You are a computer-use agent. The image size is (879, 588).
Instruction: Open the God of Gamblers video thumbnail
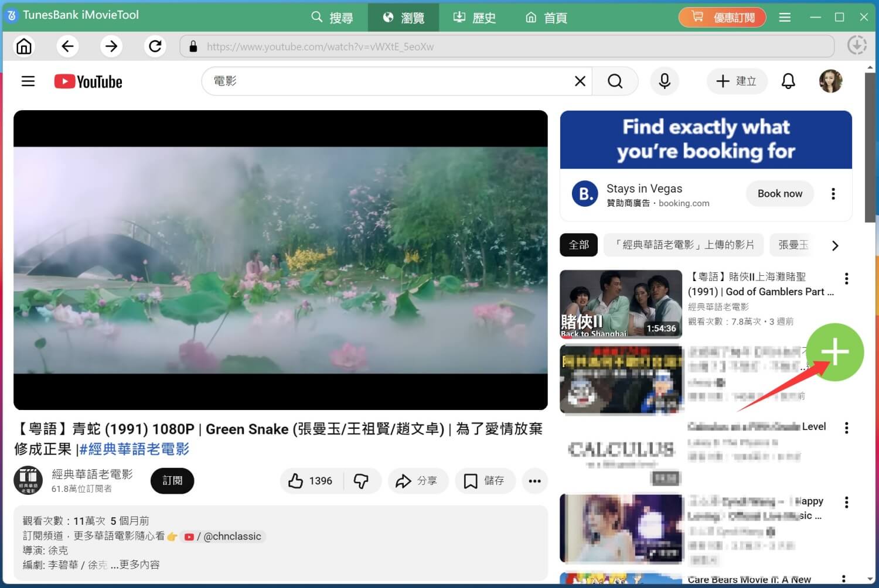[621, 304]
